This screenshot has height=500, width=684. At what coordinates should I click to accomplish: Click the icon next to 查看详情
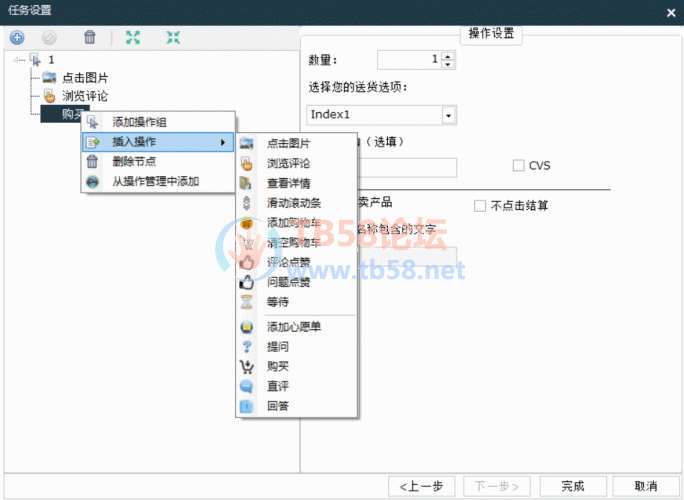pos(246,183)
